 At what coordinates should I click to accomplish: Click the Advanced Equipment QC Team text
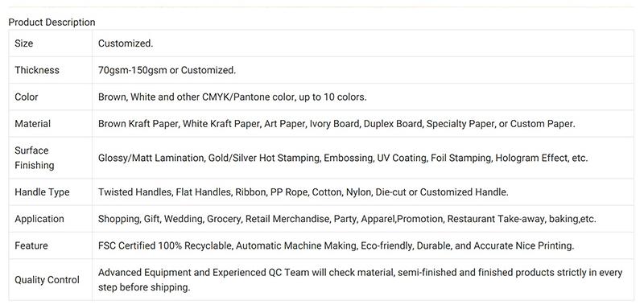[360, 273]
